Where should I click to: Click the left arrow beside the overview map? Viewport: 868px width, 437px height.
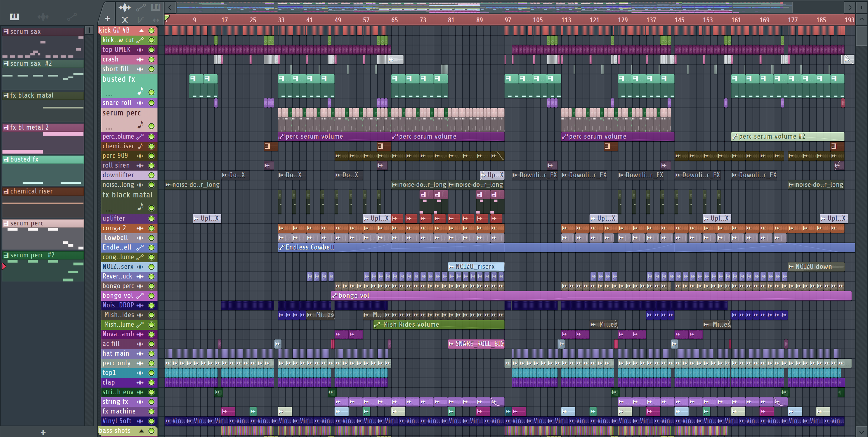(x=170, y=7)
